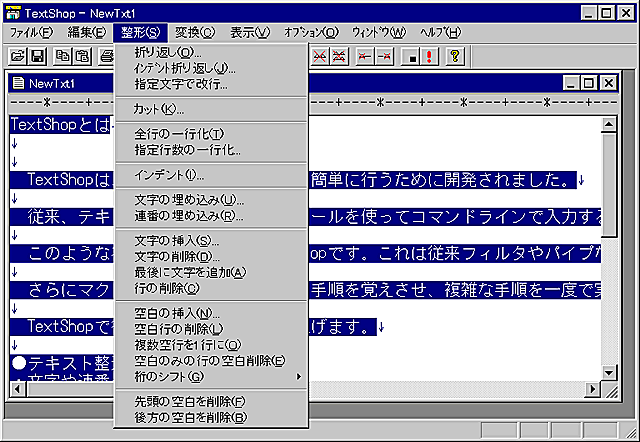Select カット(K)... menu entry
Viewport: 640px width, 442px height.
pos(211,109)
